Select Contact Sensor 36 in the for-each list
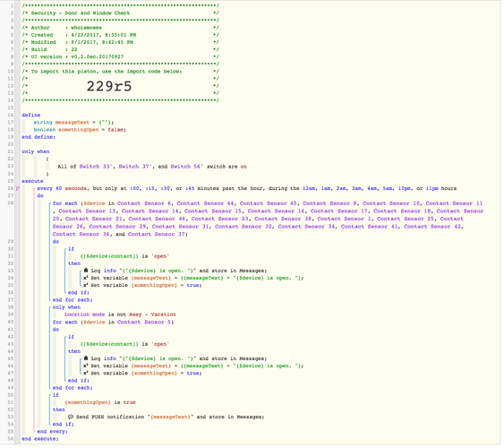Viewport: 504px width, 448px height. coord(81,235)
